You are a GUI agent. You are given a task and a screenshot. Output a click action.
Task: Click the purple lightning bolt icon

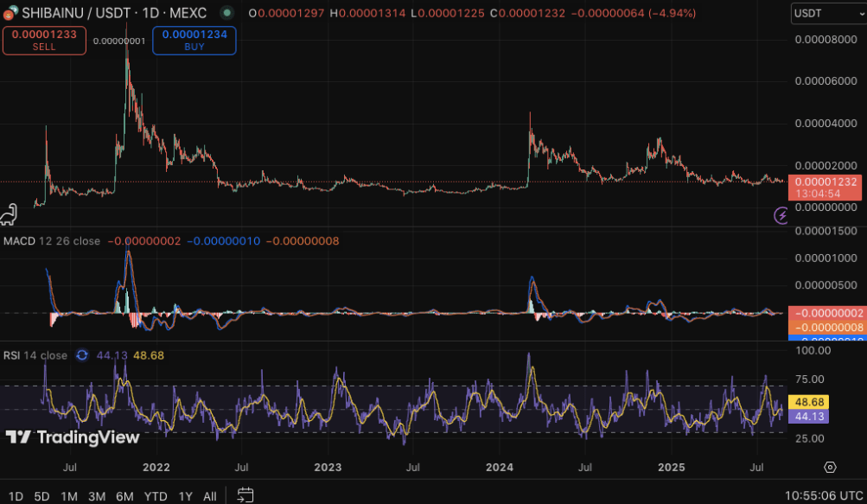[x=781, y=215]
